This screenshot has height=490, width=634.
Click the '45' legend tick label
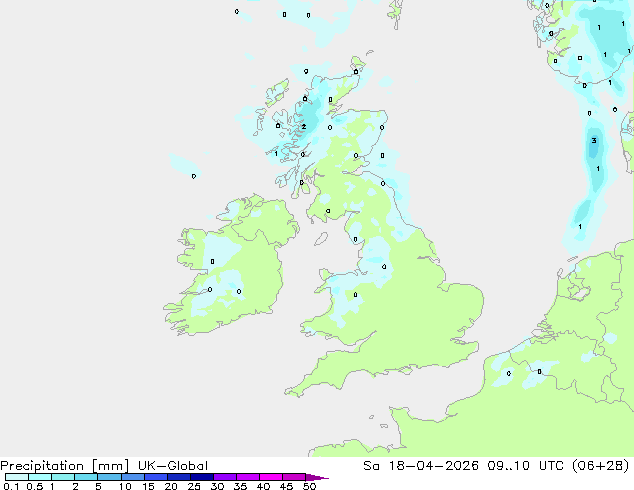(286, 486)
